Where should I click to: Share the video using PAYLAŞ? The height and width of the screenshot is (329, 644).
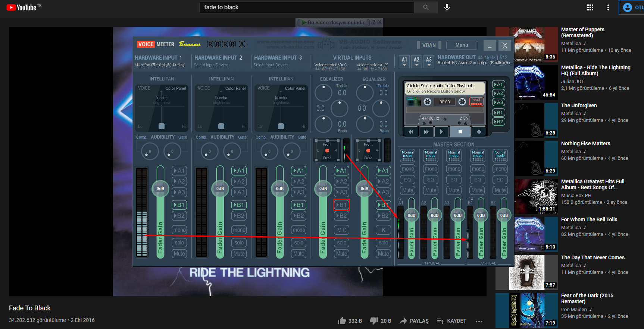coord(414,321)
